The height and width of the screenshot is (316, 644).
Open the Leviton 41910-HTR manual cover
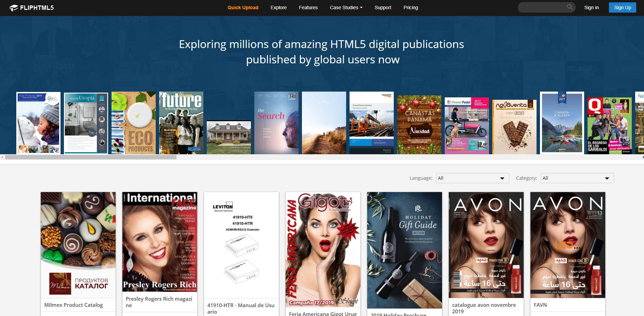pos(241,245)
